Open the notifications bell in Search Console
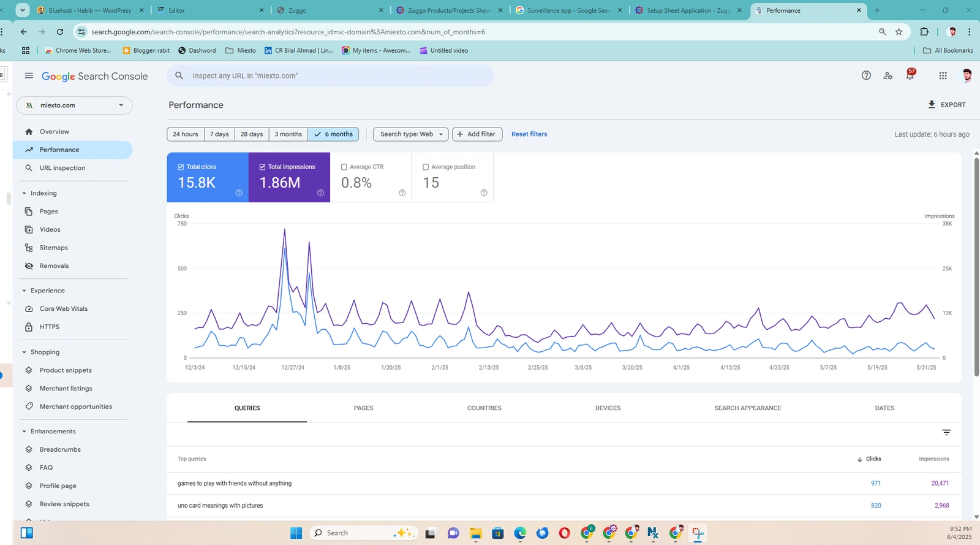The height and width of the screenshot is (545, 980). pyautogui.click(x=910, y=75)
